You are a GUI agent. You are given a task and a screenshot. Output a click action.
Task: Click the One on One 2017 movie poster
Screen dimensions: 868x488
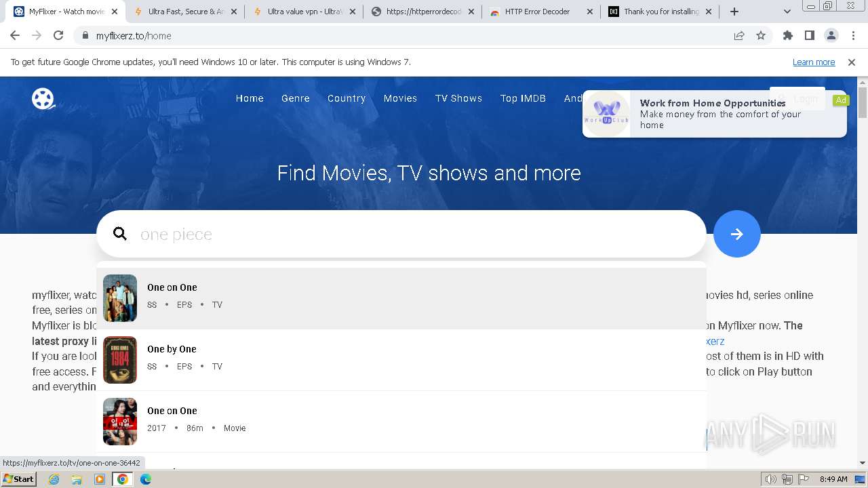(120, 422)
